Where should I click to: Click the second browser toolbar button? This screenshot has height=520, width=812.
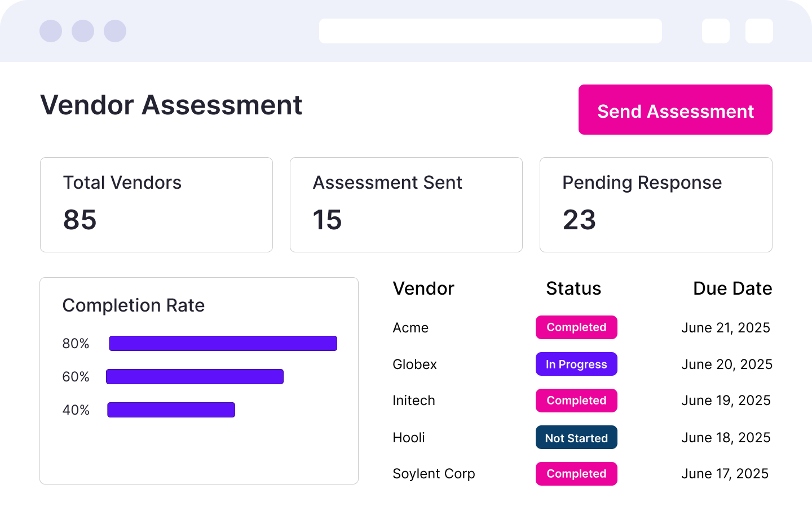(759, 31)
